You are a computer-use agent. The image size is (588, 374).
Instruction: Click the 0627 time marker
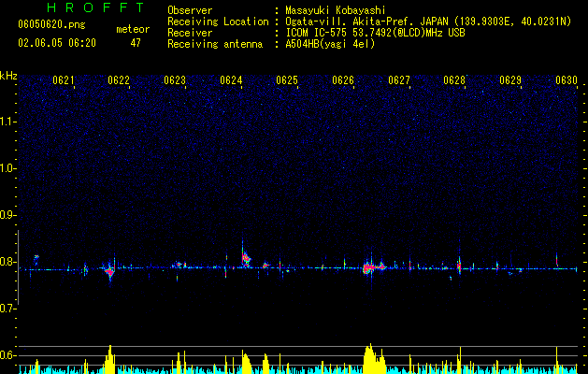[x=399, y=80]
